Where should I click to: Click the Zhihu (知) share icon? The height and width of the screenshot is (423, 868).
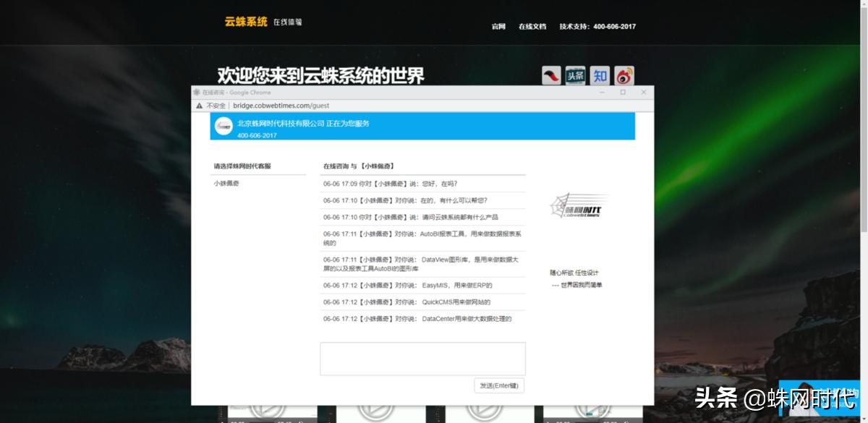coord(600,74)
